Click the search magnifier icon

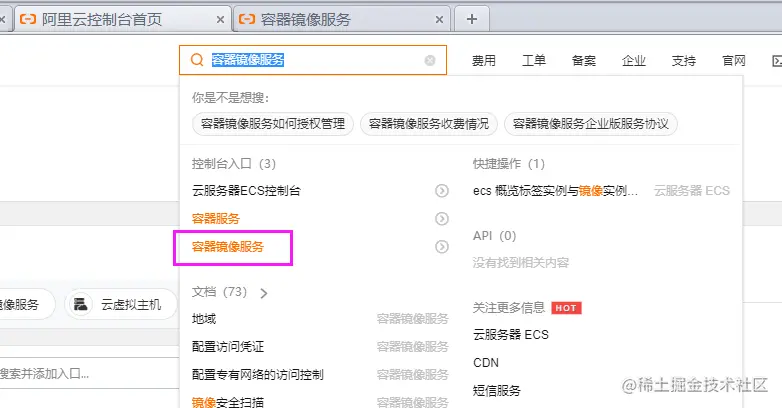(197, 60)
